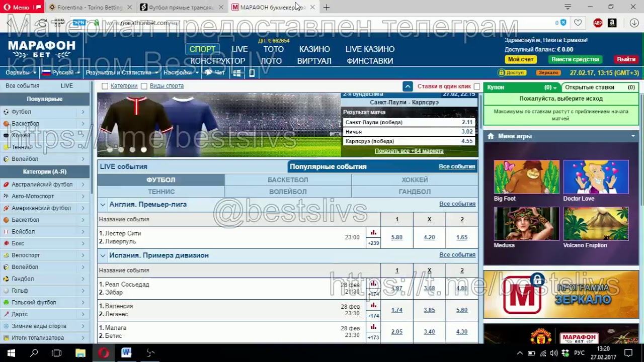
Task: Open the ABP extension icon
Action: 598,23
